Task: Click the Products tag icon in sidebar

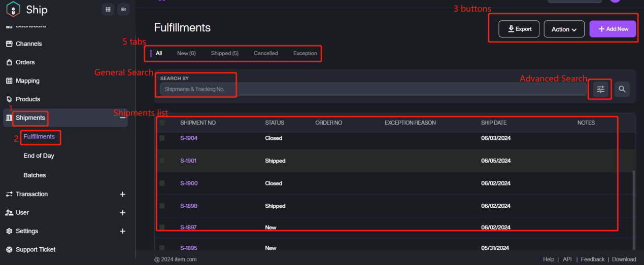Action: point(9,99)
